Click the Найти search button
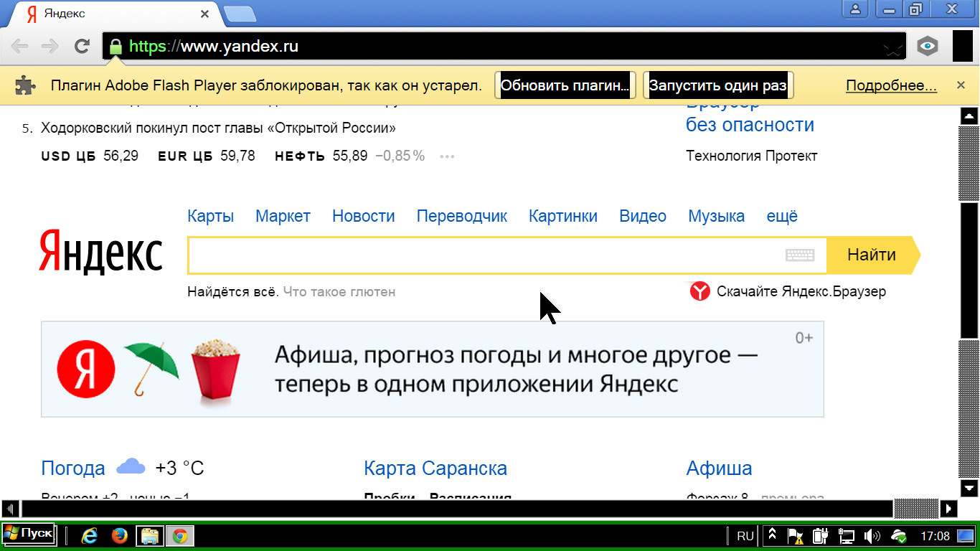Image resolution: width=980 pixels, height=551 pixels. (x=872, y=255)
